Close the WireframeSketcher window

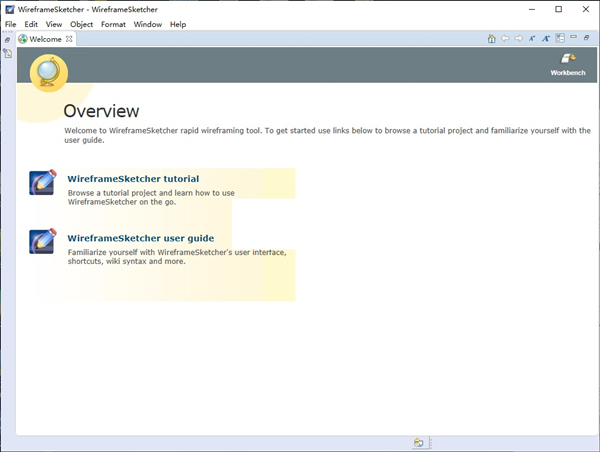tap(586, 9)
